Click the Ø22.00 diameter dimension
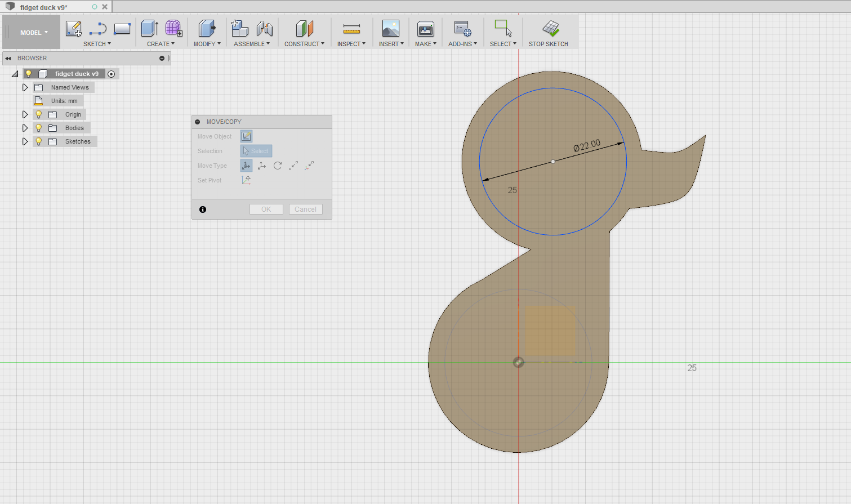The width and height of the screenshot is (851, 504). click(x=587, y=146)
